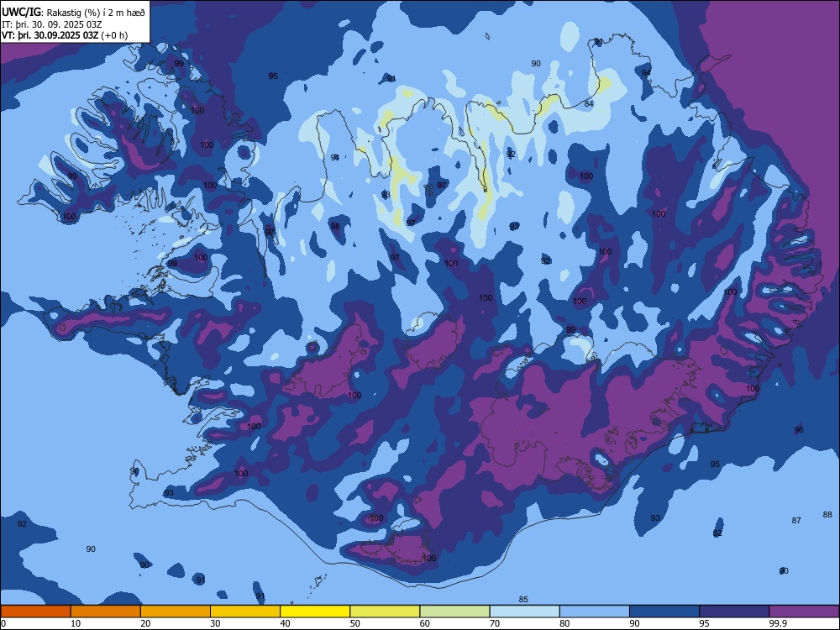Click the title 'UWC/IG: Rakastig (%) í 2 m hæð'
840x630 pixels.
73,11
